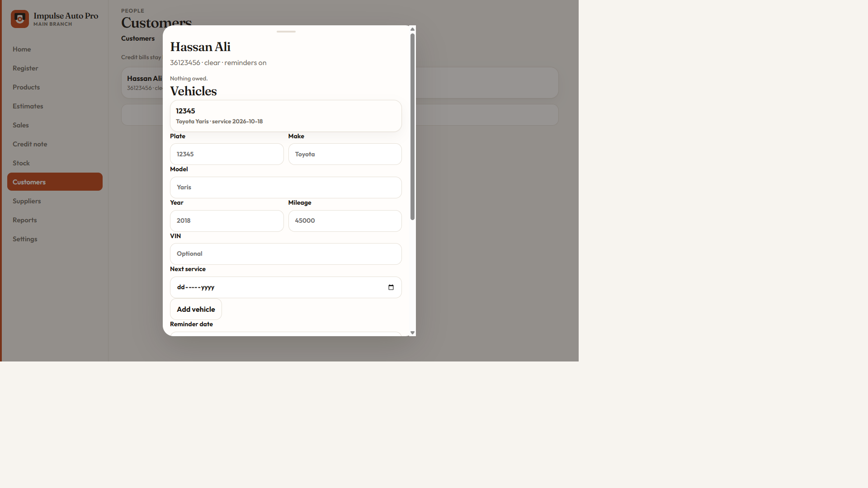The image size is (868, 488).
Task: Focus the Mileage input field
Action: pos(345,221)
